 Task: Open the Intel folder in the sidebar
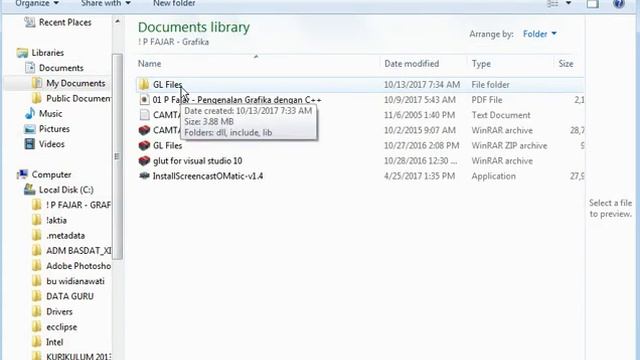[54, 342]
